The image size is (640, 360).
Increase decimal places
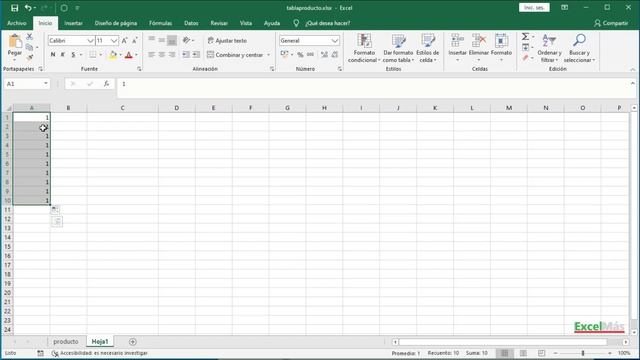point(324,55)
